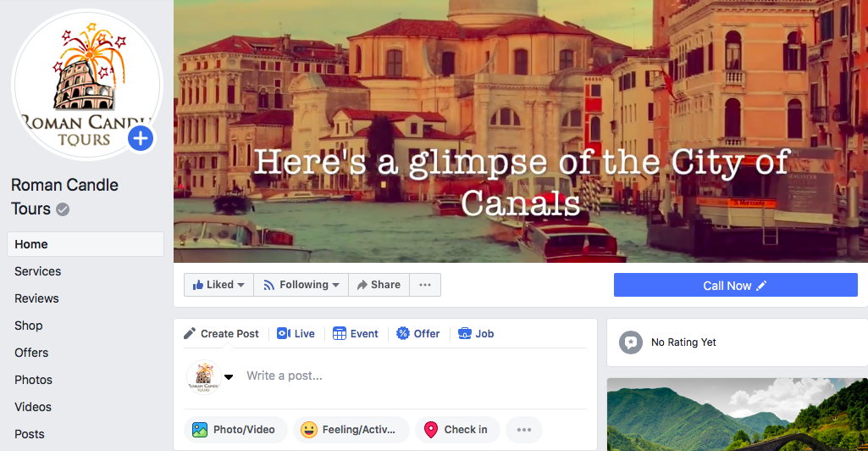This screenshot has height=451, width=868.
Task: Open more post options ellipsis bubble
Action: [x=524, y=430]
